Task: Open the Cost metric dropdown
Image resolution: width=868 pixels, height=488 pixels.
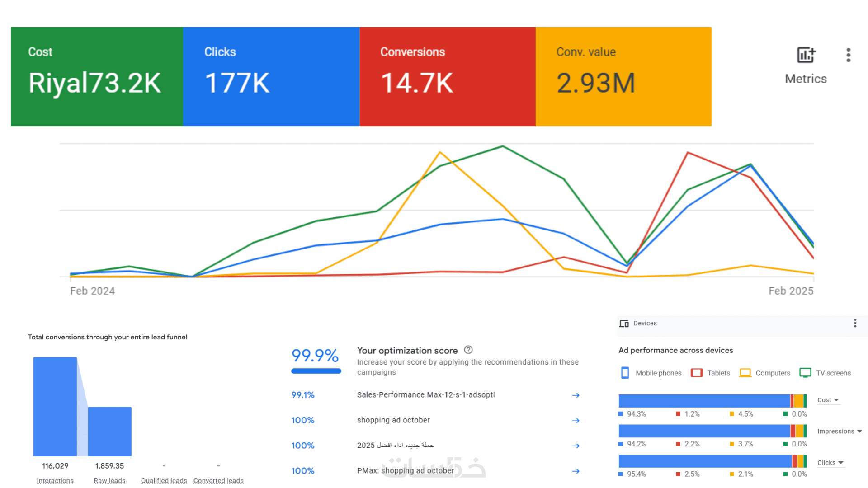Action: pyautogui.click(x=828, y=400)
